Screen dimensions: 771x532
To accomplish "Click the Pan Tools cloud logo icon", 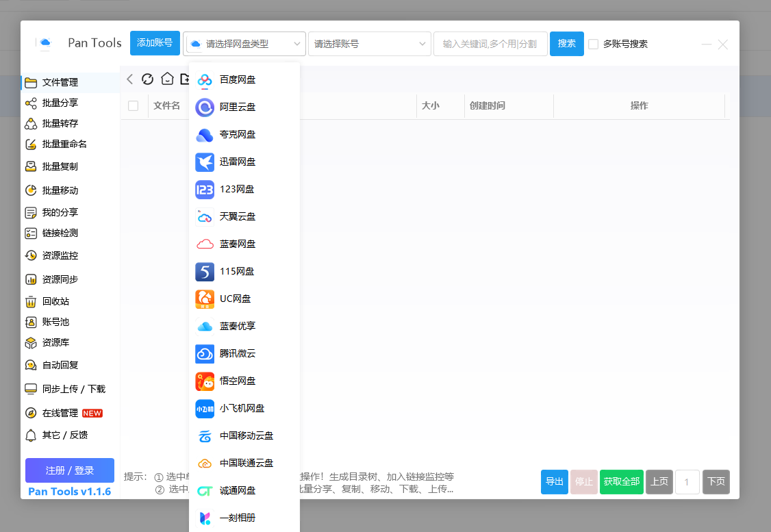I will (x=45, y=42).
